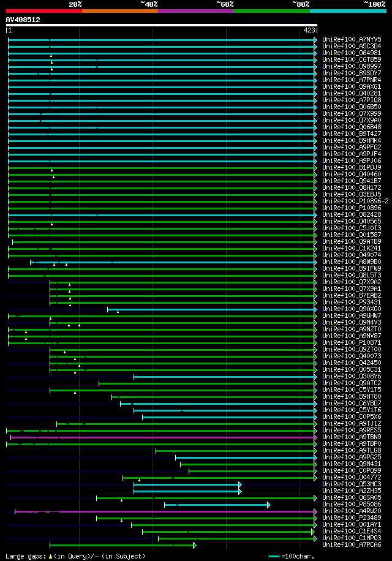
Task: Select the UniRef100_C5Y1T5 label
Action: [352, 390]
